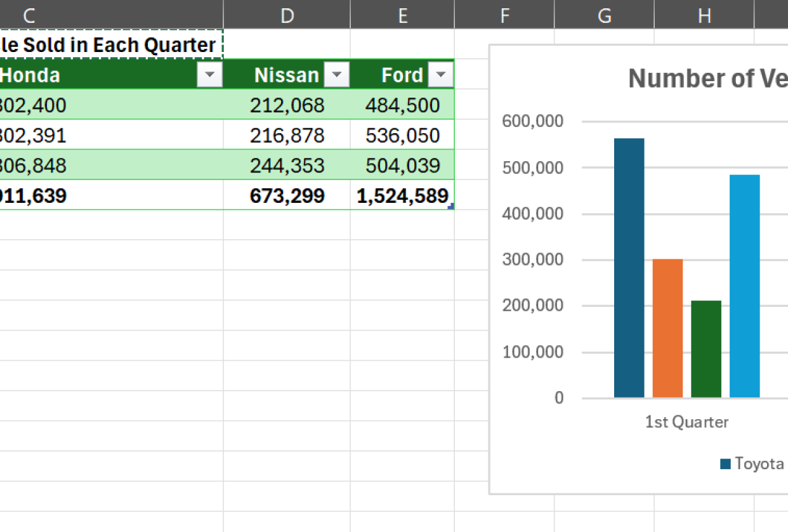Screen dimensions: 788x532
Task: Click the 0 axis value
Action: [x=559, y=398]
